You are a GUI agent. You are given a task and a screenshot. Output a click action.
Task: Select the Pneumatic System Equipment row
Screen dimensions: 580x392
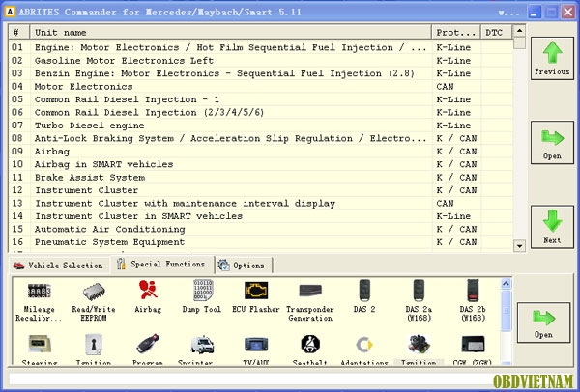click(261, 242)
